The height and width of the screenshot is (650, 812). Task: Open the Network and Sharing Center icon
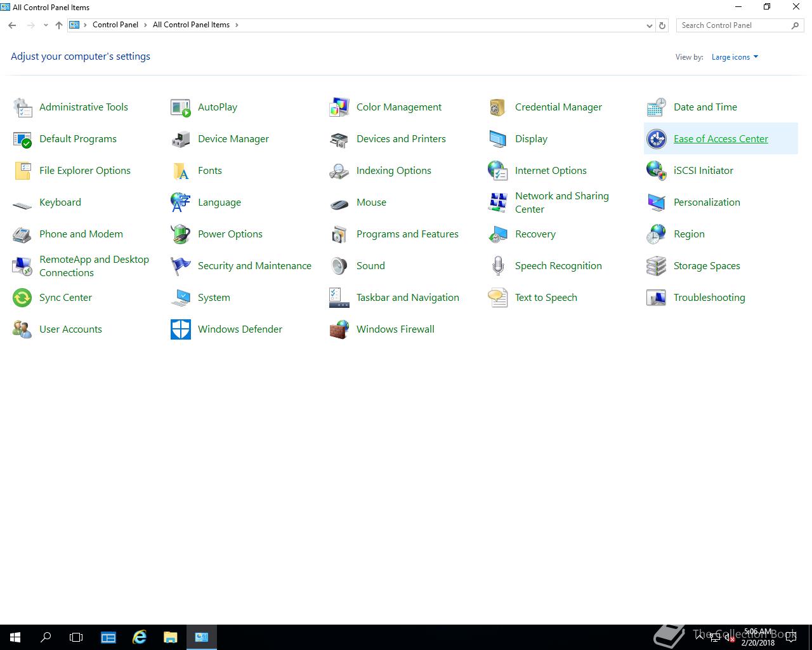(498, 202)
